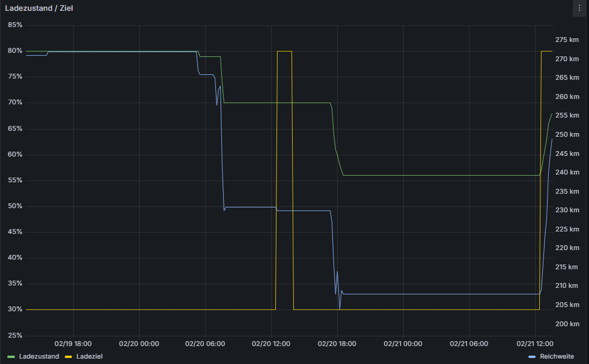This screenshot has width=589, height=364.
Task: Click the 30% left axis label
Action: click(x=15, y=309)
